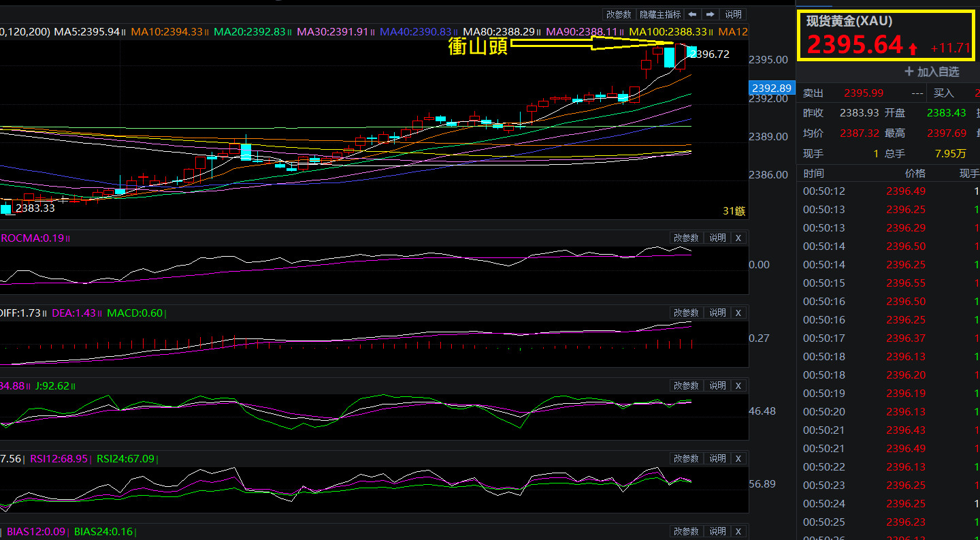Viewport: 980px width, 540px height.
Task: Click the 价格 column header in trade list
Action: [x=915, y=174]
